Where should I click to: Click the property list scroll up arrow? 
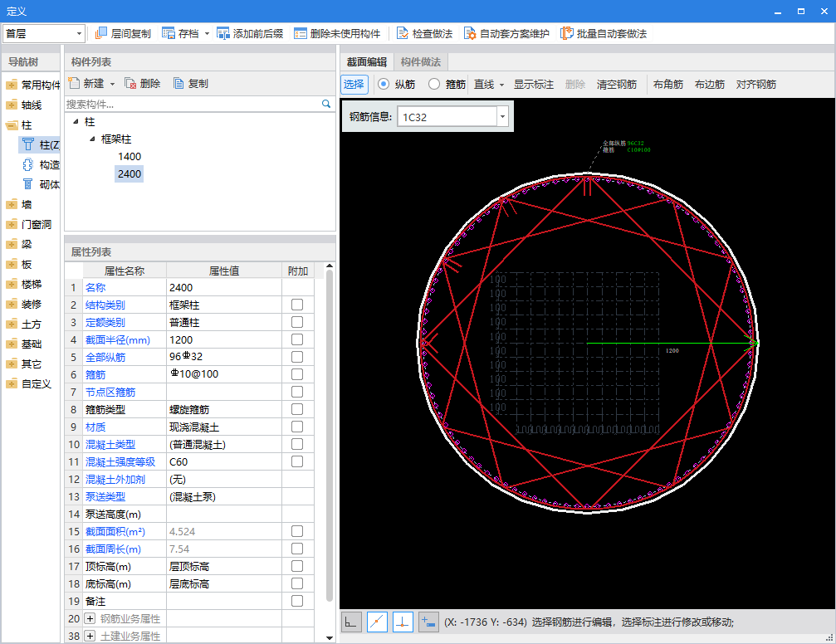(330, 266)
